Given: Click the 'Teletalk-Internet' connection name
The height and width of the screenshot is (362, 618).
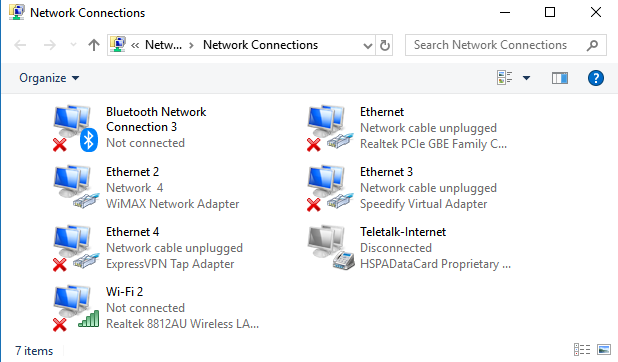Looking at the screenshot, I should [x=403, y=232].
